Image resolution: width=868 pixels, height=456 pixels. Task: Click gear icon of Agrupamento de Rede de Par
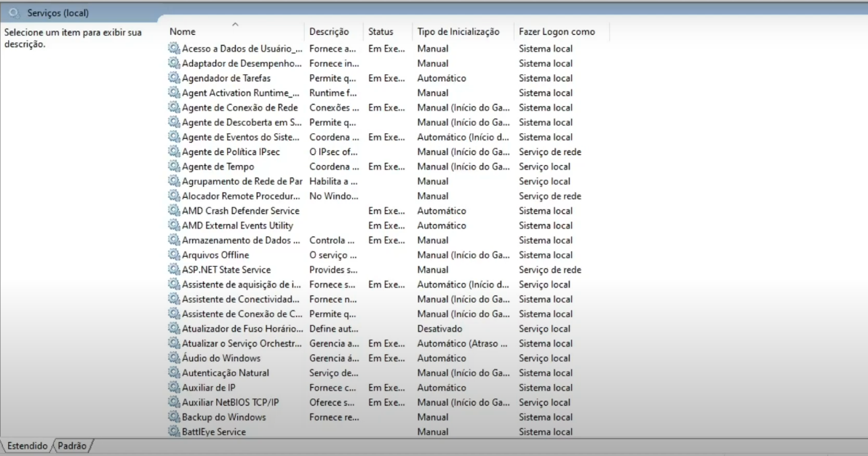(x=174, y=181)
